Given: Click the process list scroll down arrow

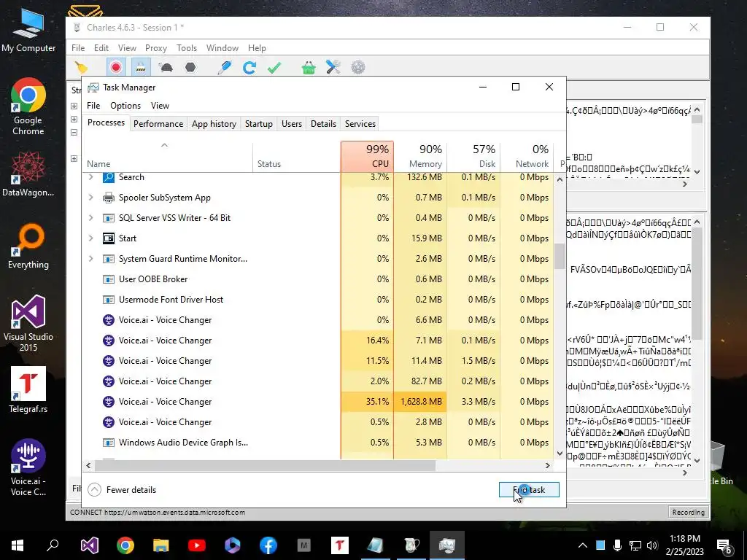Looking at the screenshot, I should point(560,454).
